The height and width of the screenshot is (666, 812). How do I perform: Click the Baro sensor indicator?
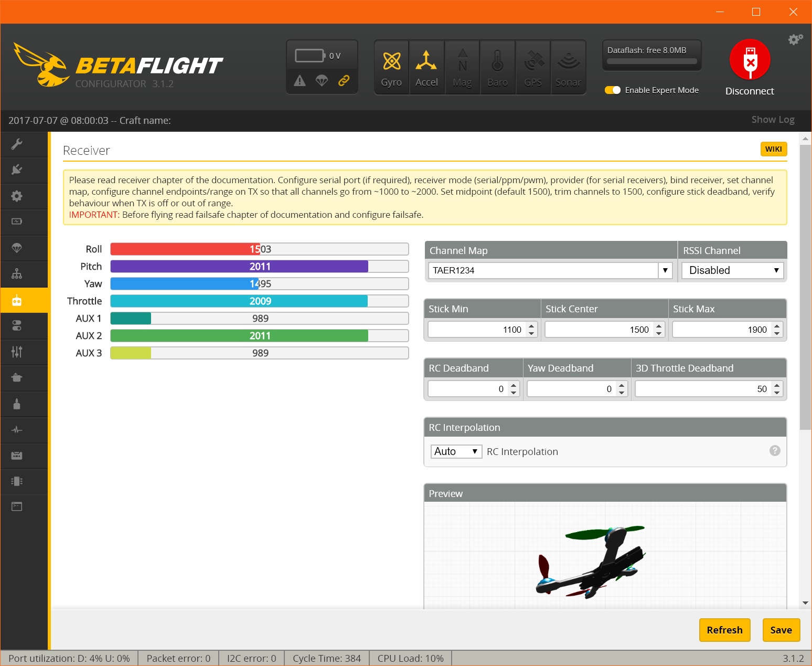(497, 68)
